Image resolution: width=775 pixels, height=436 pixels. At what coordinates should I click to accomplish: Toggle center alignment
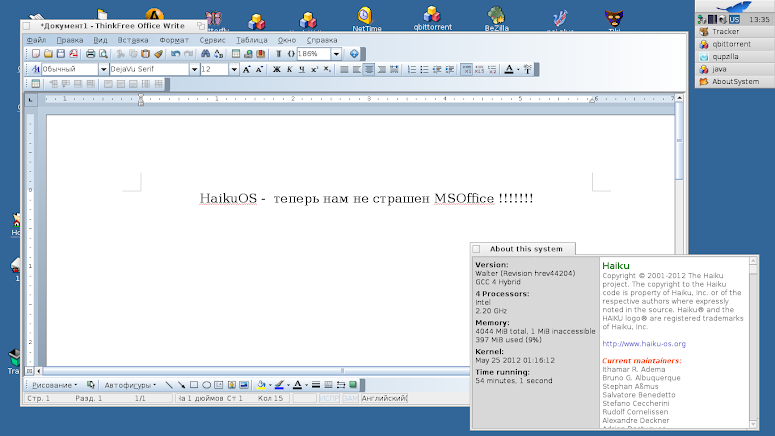tap(369, 69)
